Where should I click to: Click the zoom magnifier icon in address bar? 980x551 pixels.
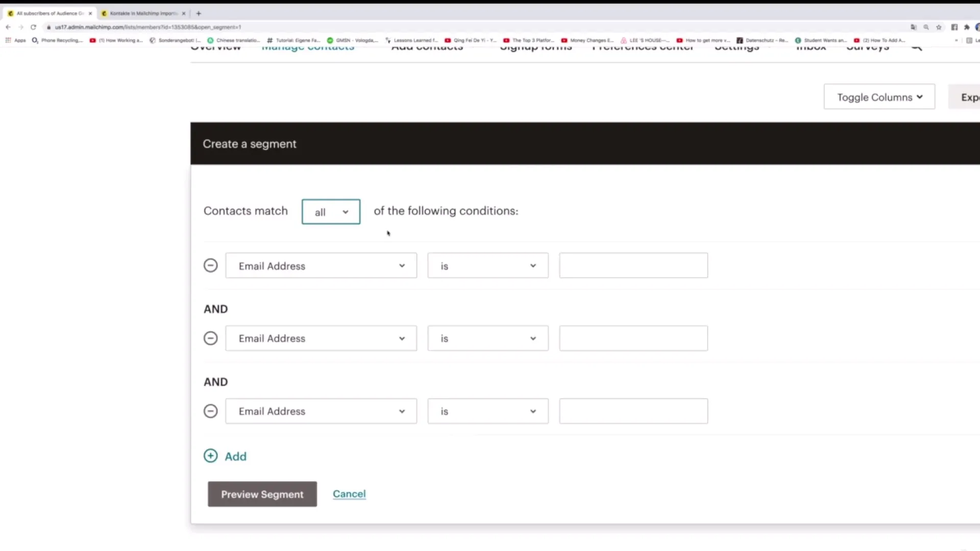[x=926, y=27]
